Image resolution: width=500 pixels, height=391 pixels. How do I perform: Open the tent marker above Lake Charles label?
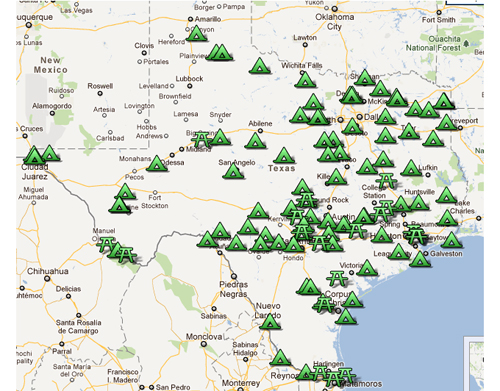tap(446, 195)
